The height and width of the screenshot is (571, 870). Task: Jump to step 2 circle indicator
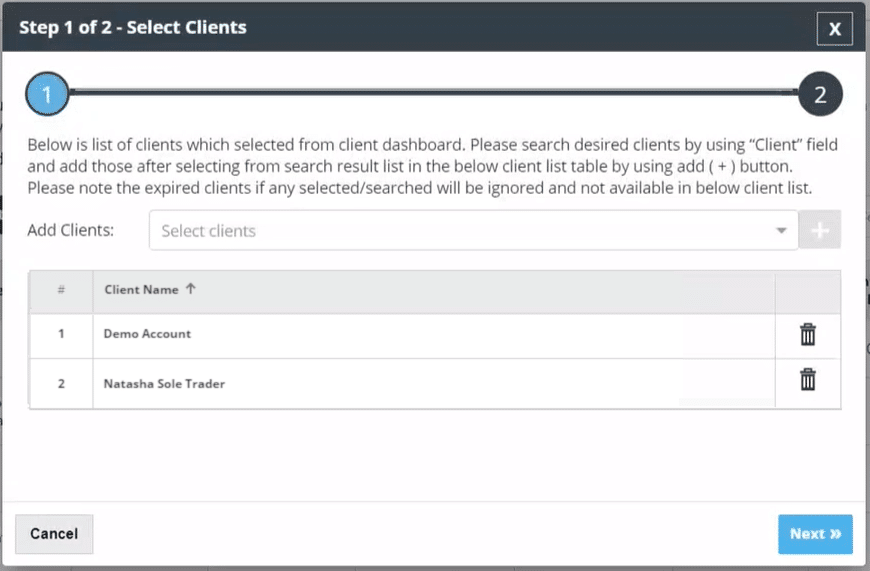coord(820,95)
